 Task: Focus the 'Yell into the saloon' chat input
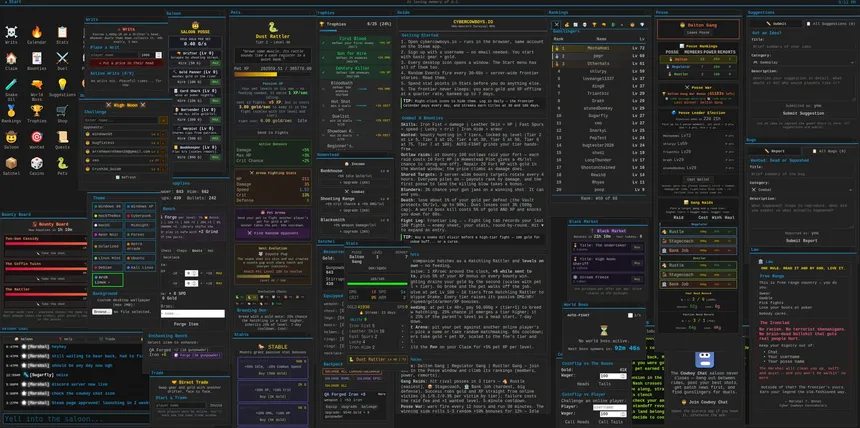pos(75,418)
